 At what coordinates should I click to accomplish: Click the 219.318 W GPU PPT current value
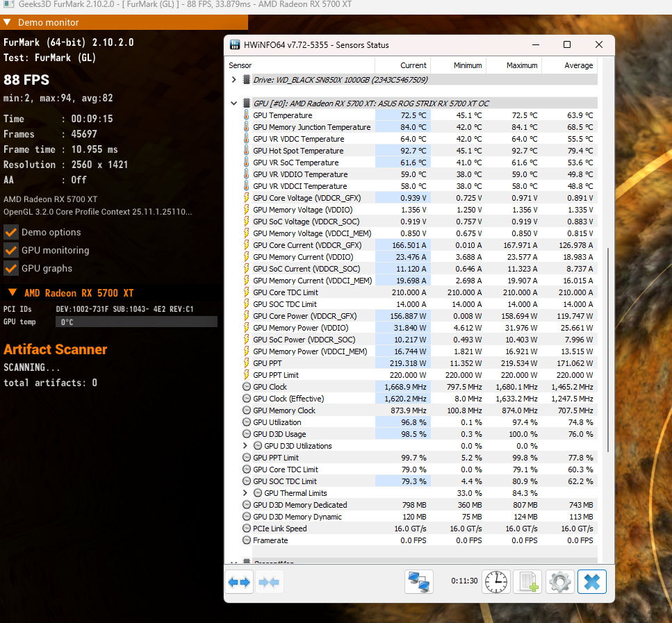[407, 363]
